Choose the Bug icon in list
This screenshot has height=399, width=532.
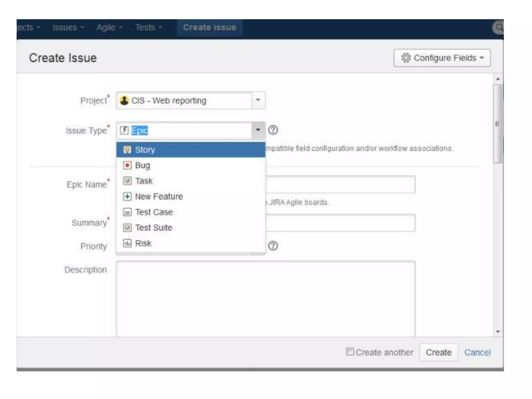click(127, 165)
